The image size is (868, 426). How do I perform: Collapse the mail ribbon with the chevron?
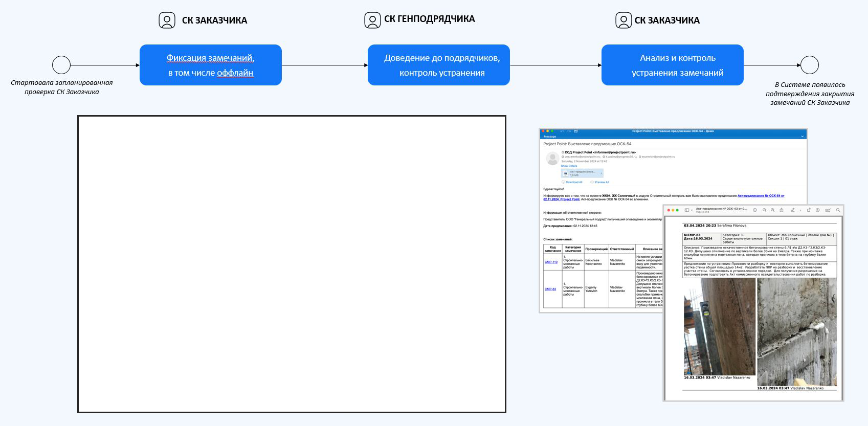pos(803,137)
